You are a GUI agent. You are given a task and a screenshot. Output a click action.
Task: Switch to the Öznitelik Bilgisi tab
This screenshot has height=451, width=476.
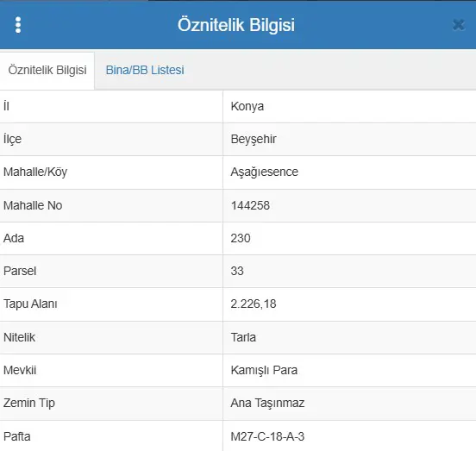47,70
